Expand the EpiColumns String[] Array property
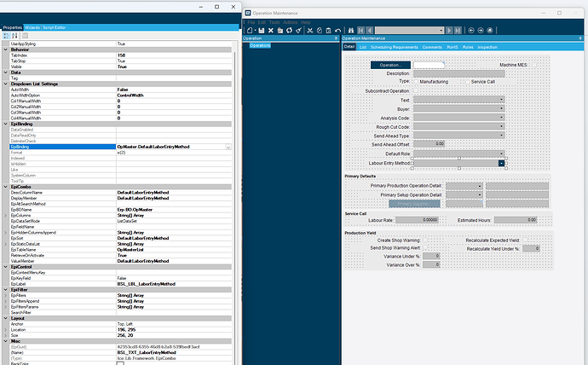The width and height of the screenshot is (588, 365). click(x=6, y=215)
